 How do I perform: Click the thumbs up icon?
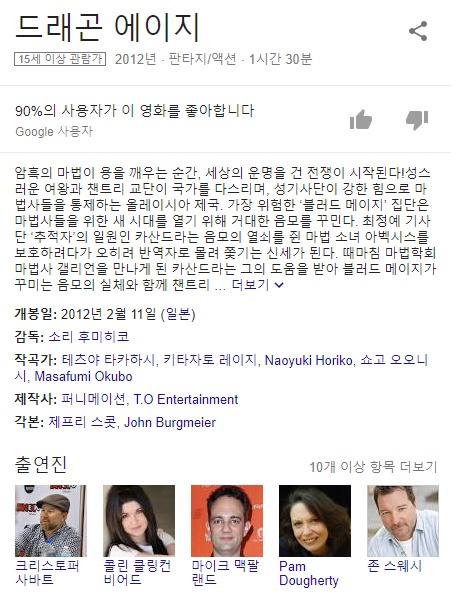tap(360, 120)
